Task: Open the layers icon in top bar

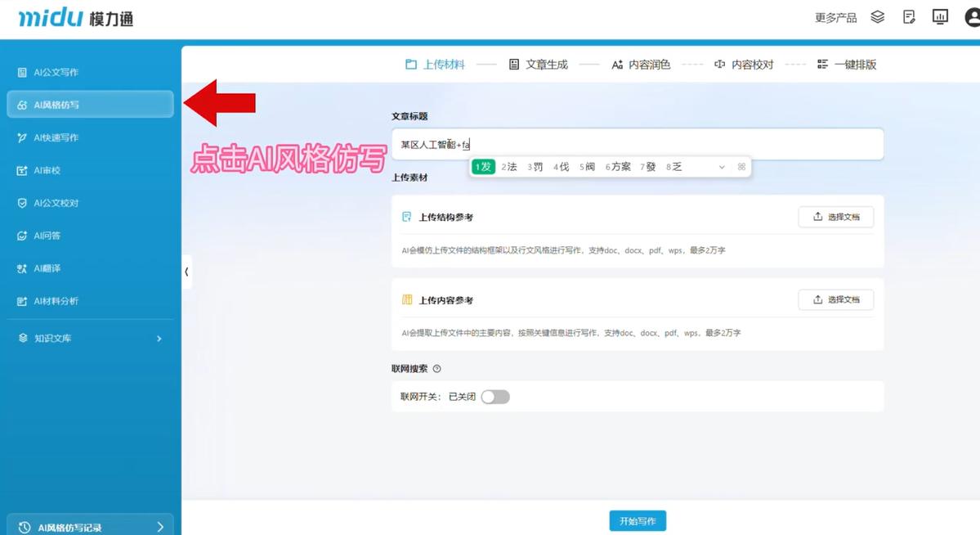Action: [x=878, y=17]
